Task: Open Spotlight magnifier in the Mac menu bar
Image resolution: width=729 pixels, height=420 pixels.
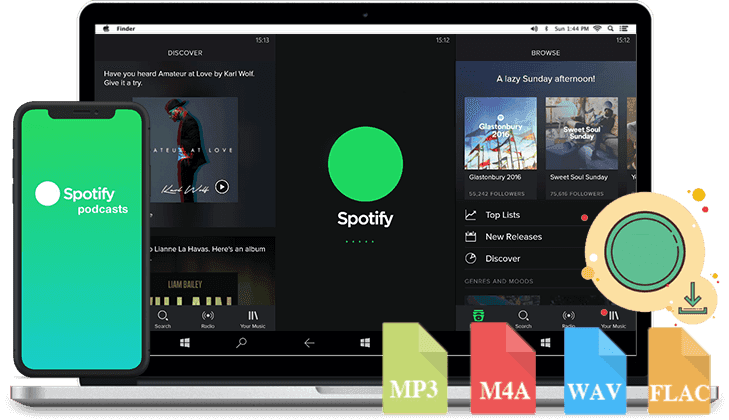Action: (610, 29)
